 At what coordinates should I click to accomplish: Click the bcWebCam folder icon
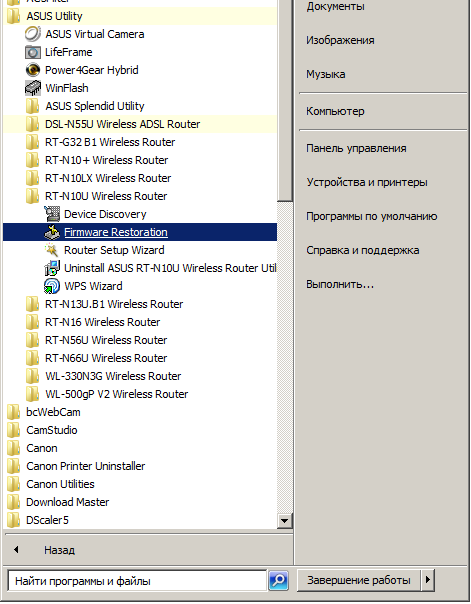click(14, 412)
